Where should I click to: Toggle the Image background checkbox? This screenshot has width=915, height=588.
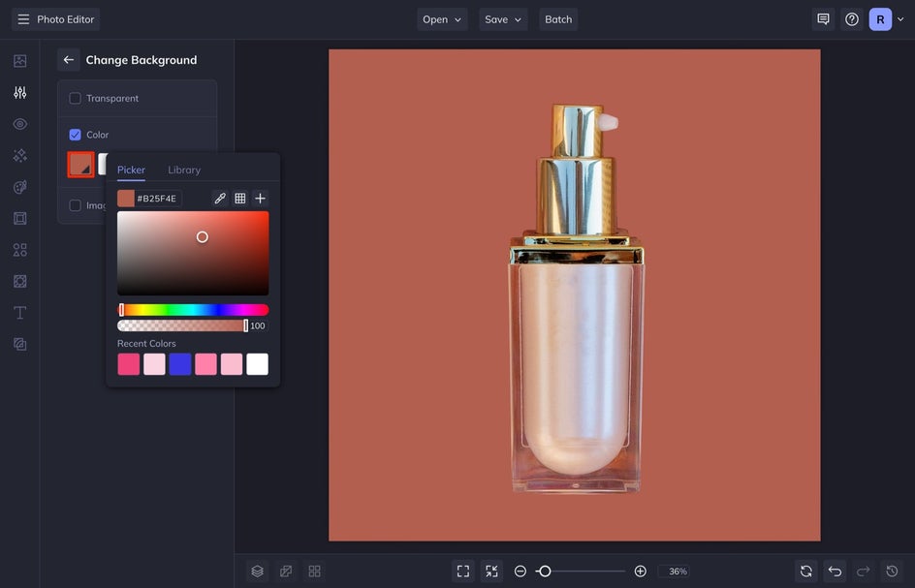(75, 205)
